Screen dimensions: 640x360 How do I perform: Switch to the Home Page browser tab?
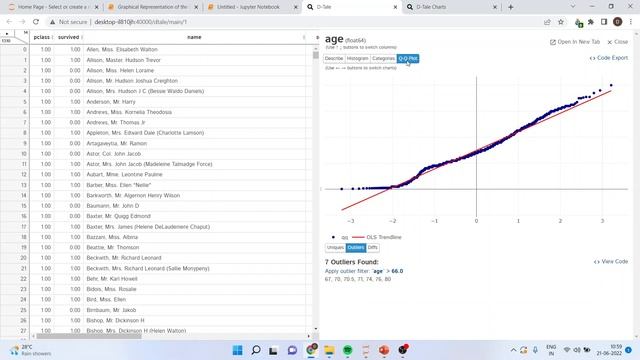pos(53,7)
